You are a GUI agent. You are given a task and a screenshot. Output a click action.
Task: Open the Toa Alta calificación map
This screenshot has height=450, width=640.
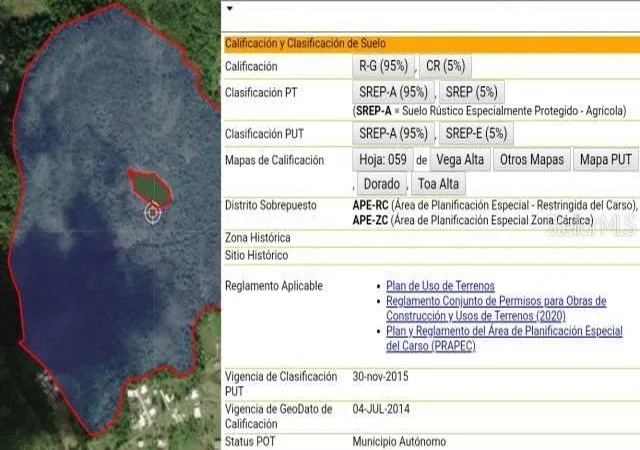pyautogui.click(x=438, y=184)
